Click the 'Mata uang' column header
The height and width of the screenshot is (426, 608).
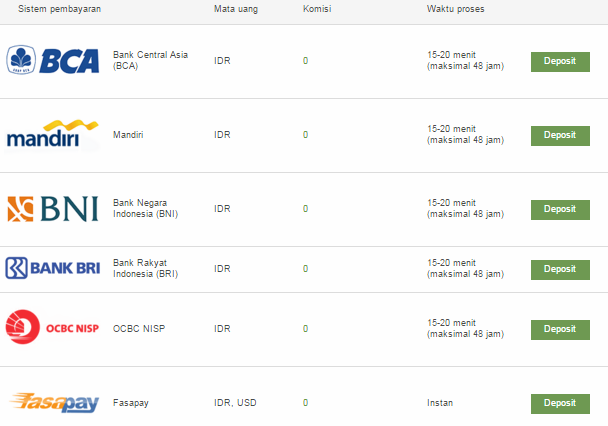(236, 9)
